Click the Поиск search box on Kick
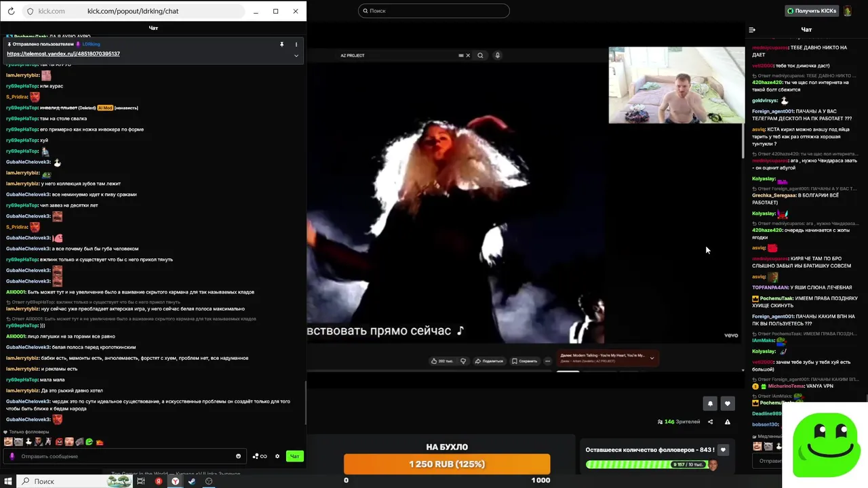The height and width of the screenshot is (488, 868). tap(434, 11)
